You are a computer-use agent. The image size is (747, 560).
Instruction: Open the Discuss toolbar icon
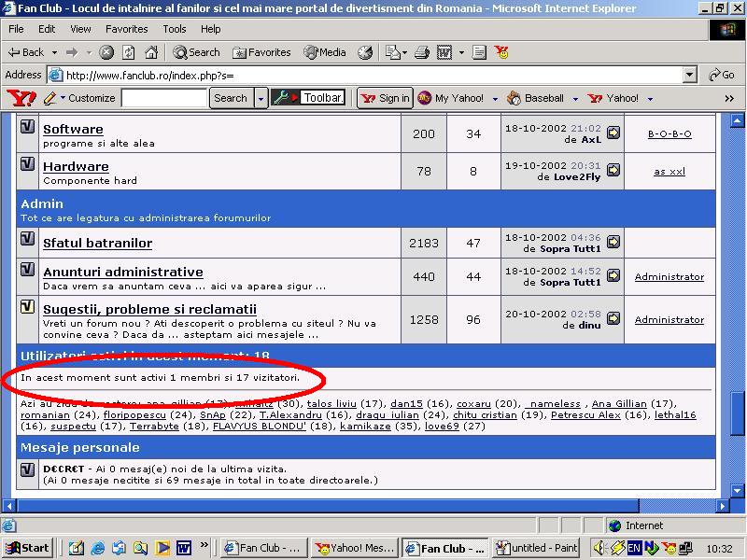tap(479, 52)
